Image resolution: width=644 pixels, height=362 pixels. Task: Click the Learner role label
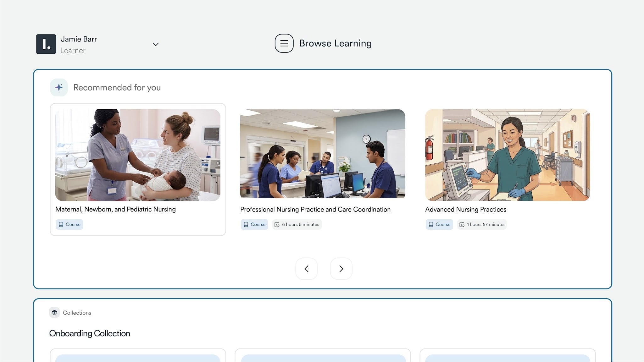click(73, 51)
